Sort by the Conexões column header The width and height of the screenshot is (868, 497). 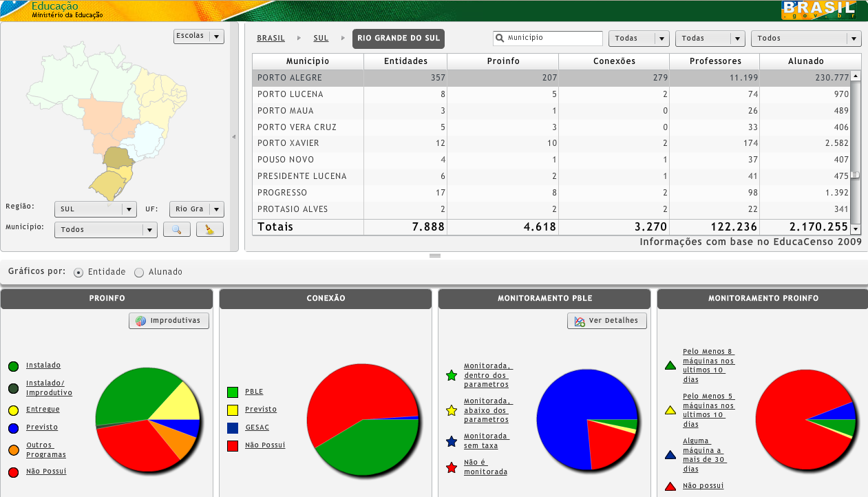tap(614, 61)
